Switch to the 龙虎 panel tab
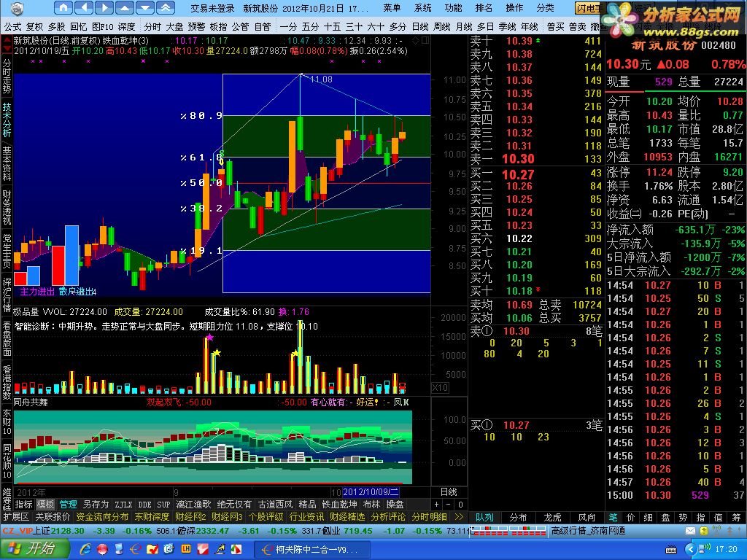 coord(553,517)
